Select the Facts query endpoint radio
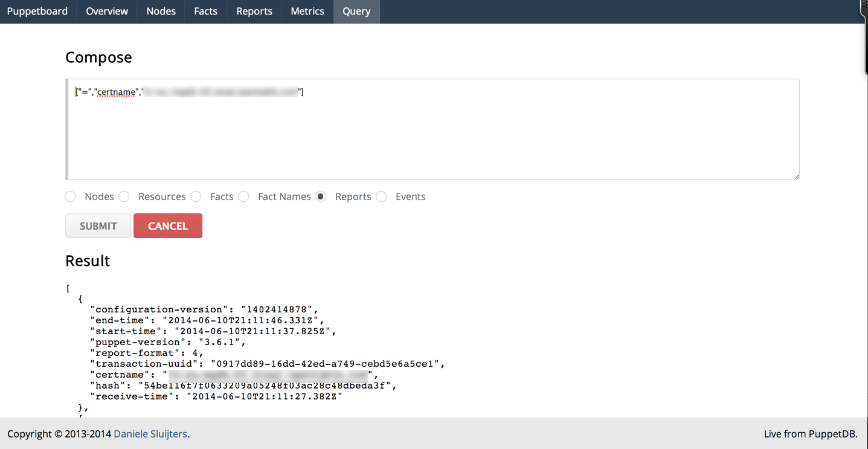Image resolution: width=868 pixels, height=449 pixels. coord(196,196)
